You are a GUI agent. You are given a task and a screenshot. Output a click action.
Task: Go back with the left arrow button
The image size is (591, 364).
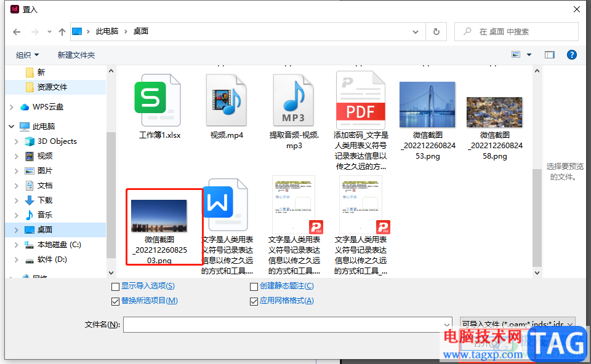(x=17, y=32)
